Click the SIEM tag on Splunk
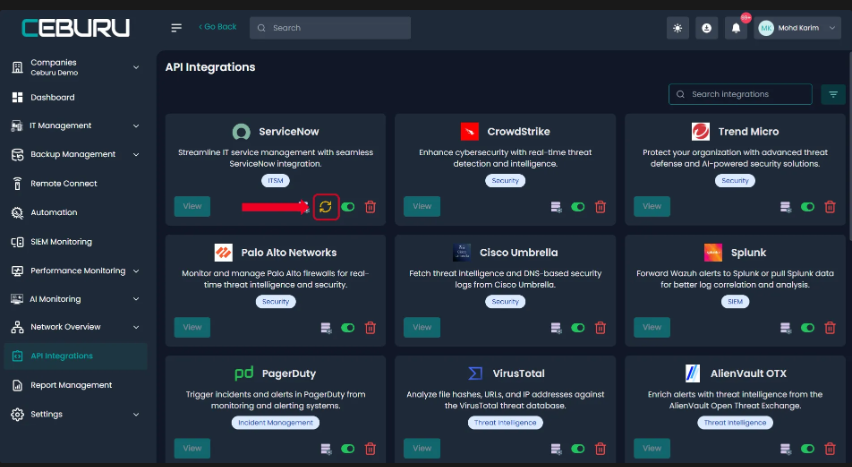852x467 pixels. point(735,302)
